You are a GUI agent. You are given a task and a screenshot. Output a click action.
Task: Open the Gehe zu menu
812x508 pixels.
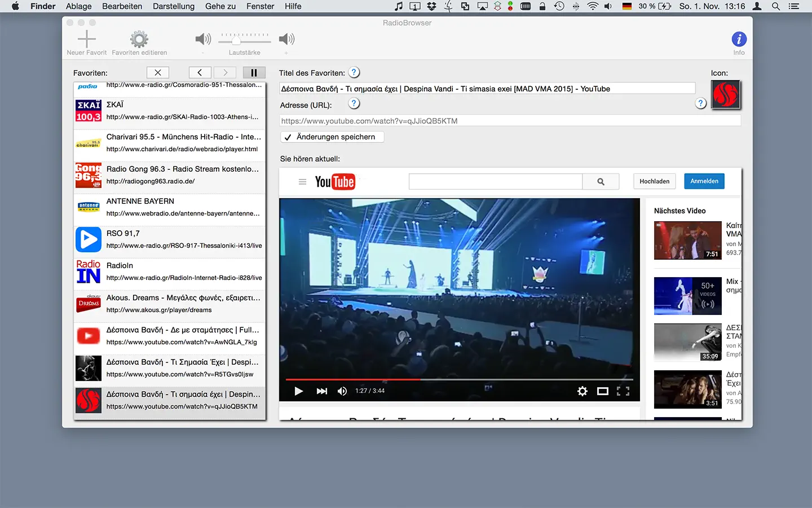point(220,6)
